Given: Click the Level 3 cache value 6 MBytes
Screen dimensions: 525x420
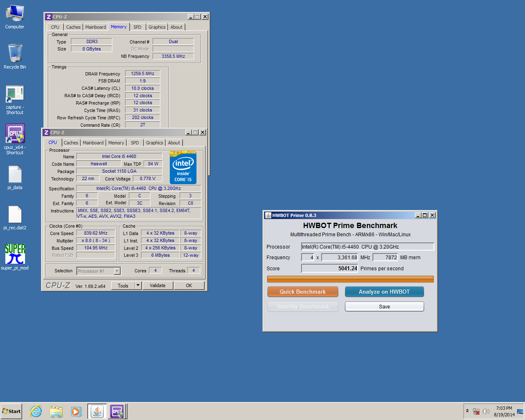Looking at the screenshot, I should click(160, 255).
